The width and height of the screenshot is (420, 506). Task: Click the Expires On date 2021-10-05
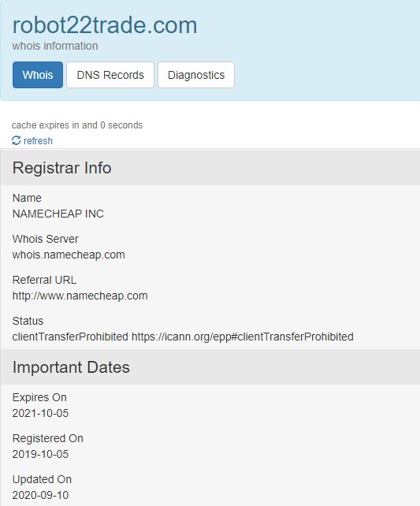pyautogui.click(x=40, y=413)
